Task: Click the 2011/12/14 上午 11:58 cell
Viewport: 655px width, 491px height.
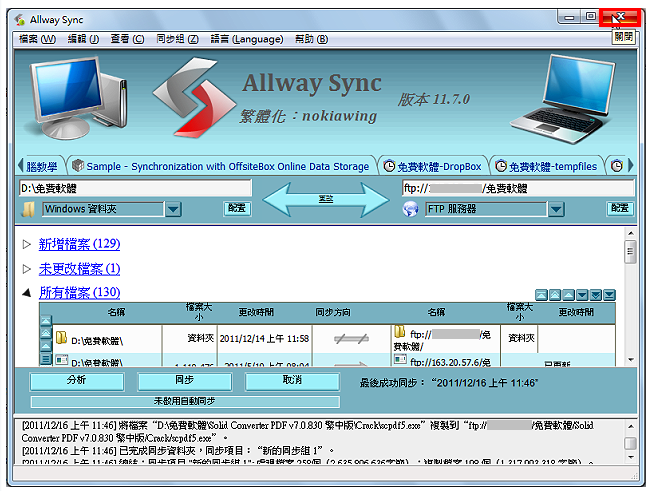Action: pyautogui.click(x=264, y=338)
